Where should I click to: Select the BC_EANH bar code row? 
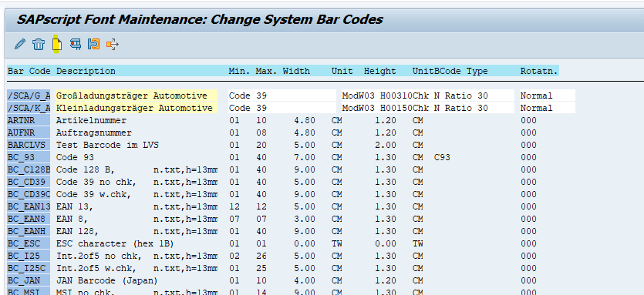click(x=29, y=231)
